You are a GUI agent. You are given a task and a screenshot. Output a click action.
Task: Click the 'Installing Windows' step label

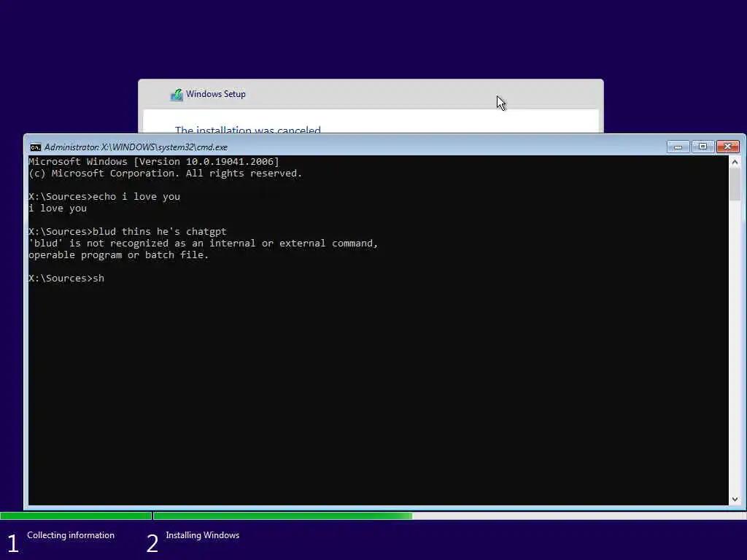[203, 535]
